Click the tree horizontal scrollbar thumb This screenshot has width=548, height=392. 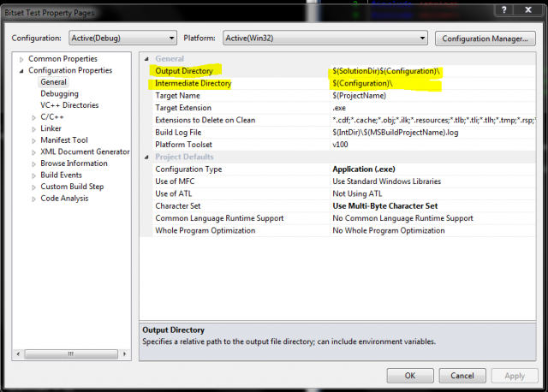71,354
